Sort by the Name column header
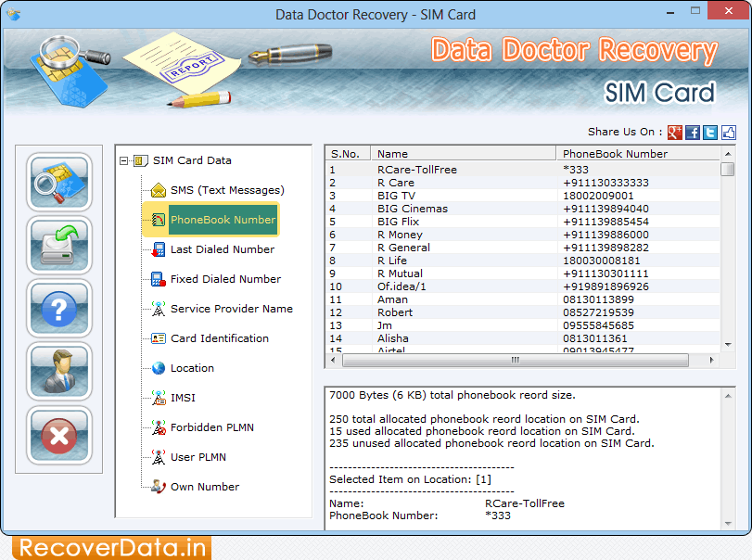Image resolution: width=752 pixels, height=560 pixels. (x=463, y=154)
